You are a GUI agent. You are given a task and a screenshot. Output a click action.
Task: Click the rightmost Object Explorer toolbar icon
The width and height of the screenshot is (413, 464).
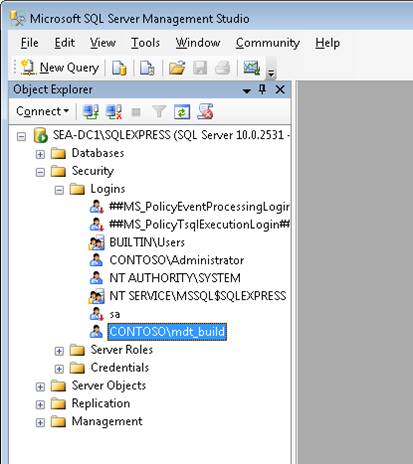205,112
